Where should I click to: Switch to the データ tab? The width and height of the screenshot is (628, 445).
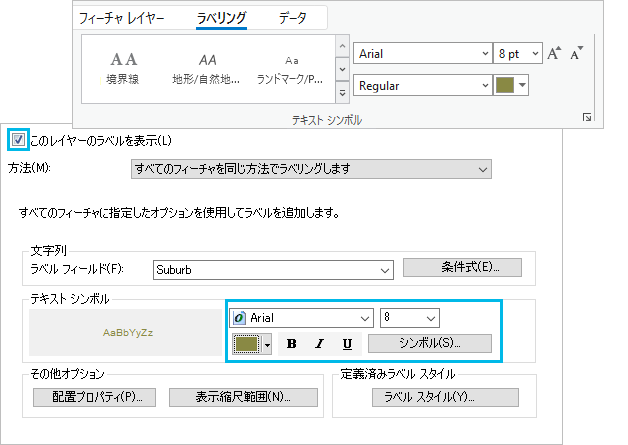[x=292, y=18]
